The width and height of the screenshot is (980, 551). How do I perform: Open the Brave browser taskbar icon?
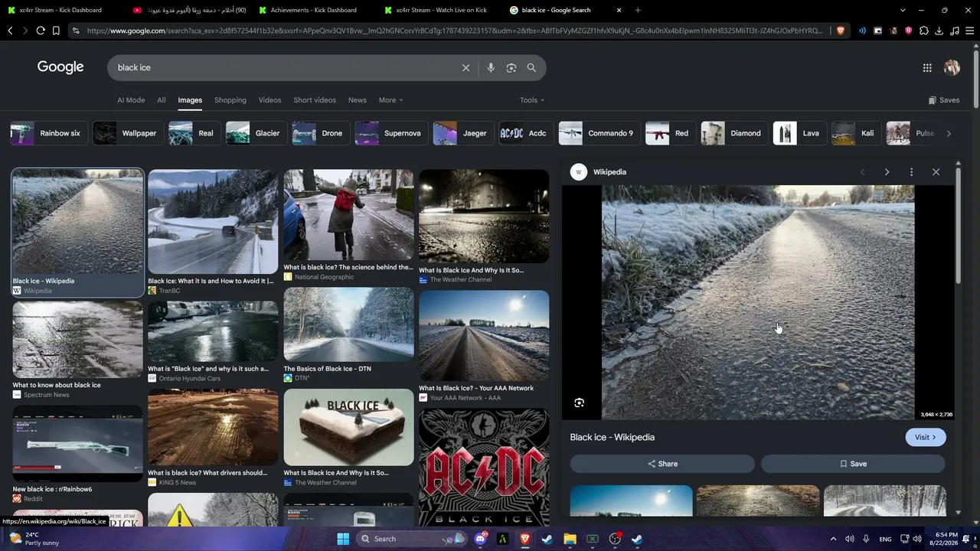[525, 539]
